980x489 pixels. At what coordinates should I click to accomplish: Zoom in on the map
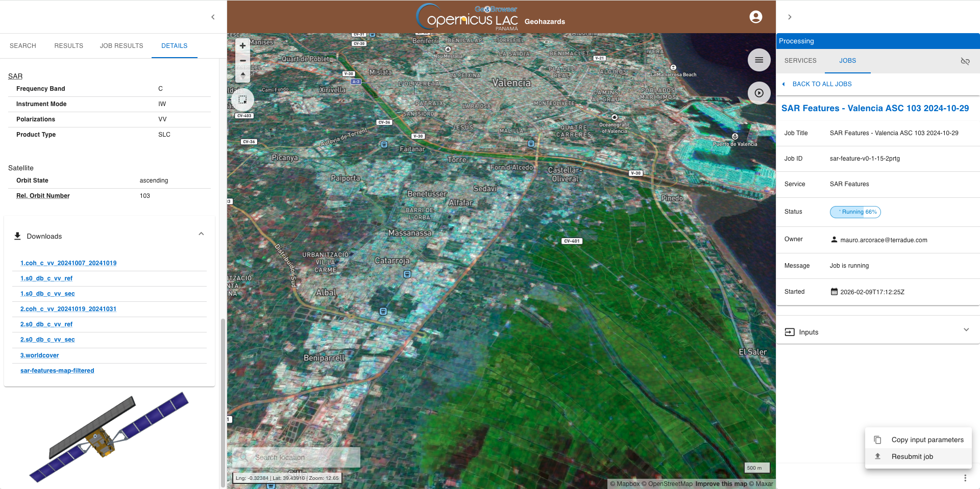click(243, 46)
